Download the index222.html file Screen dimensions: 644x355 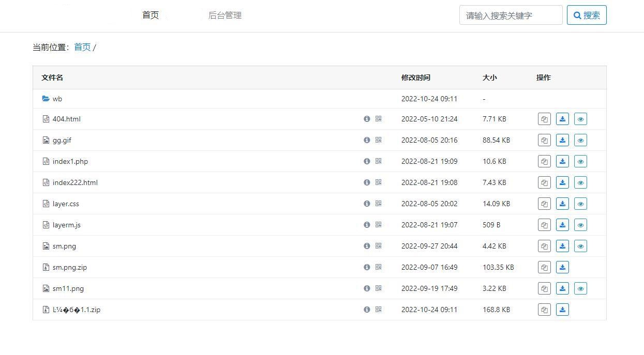[562, 182]
